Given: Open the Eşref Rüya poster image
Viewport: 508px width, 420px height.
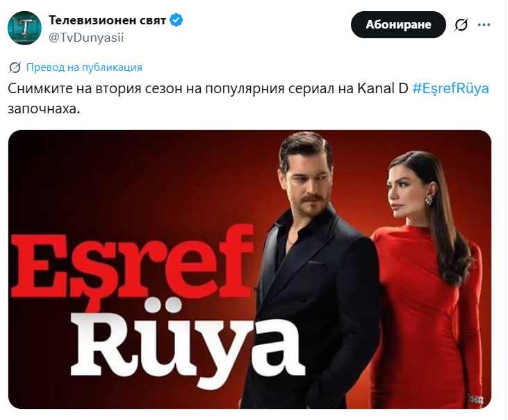Looking at the screenshot, I should pos(249,269).
